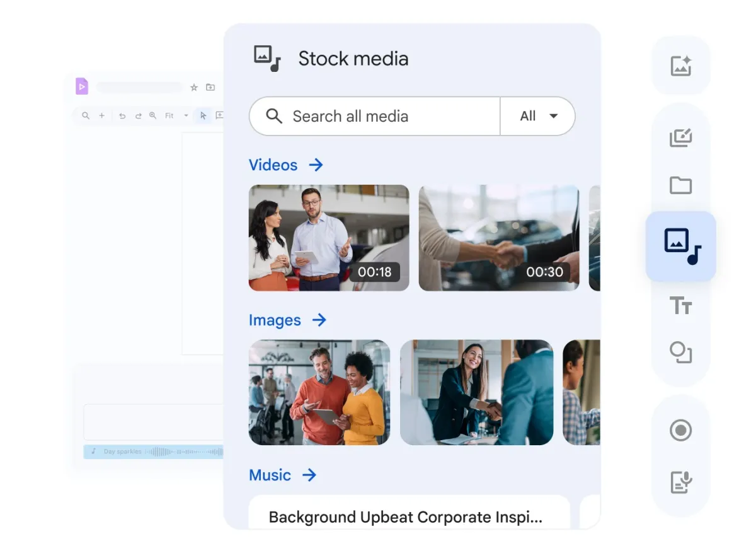756x553 pixels.
Task: Open the AI image generation panel
Action: pos(680,66)
